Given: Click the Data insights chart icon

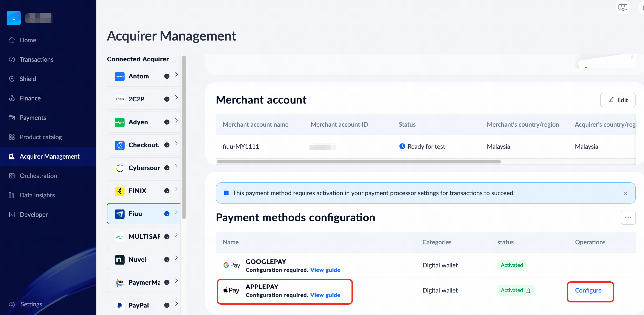Looking at the screenshot, I should (12, 195).
